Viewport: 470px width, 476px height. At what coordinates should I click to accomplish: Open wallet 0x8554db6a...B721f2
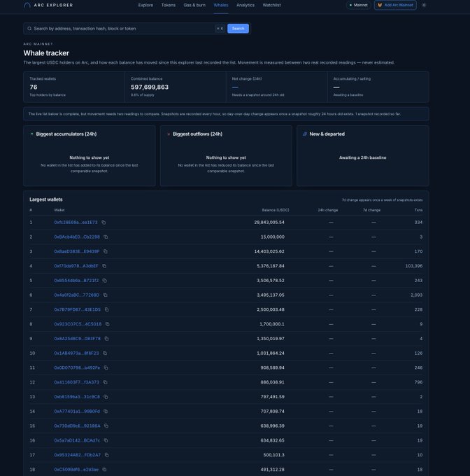[x=76, y=281]
